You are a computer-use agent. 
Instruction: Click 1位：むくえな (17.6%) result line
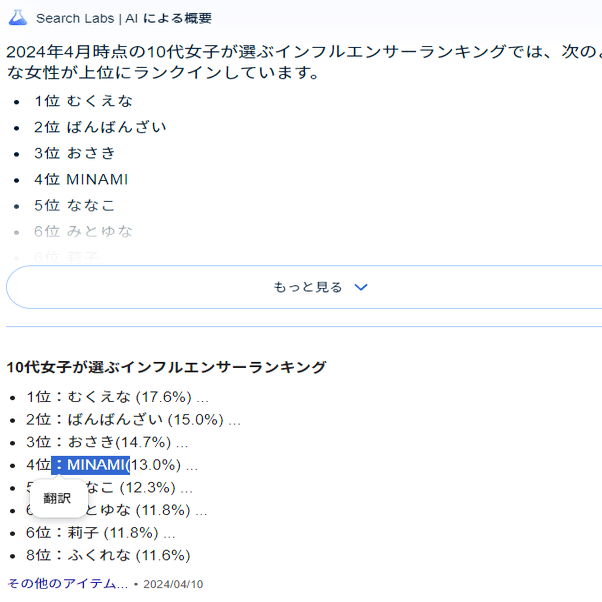117,397
